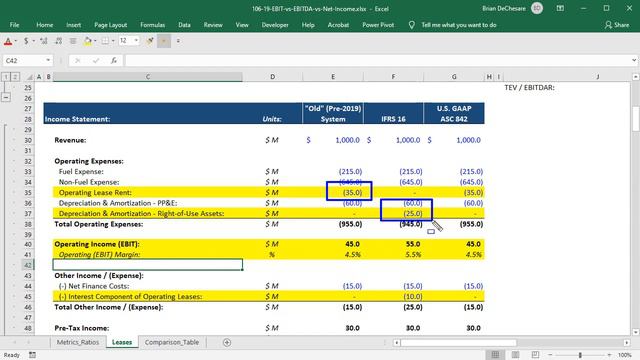This screenshot has height=360, width=640.
Task: Click the Increase Decimal icon
Action: (x=44, y=41)
